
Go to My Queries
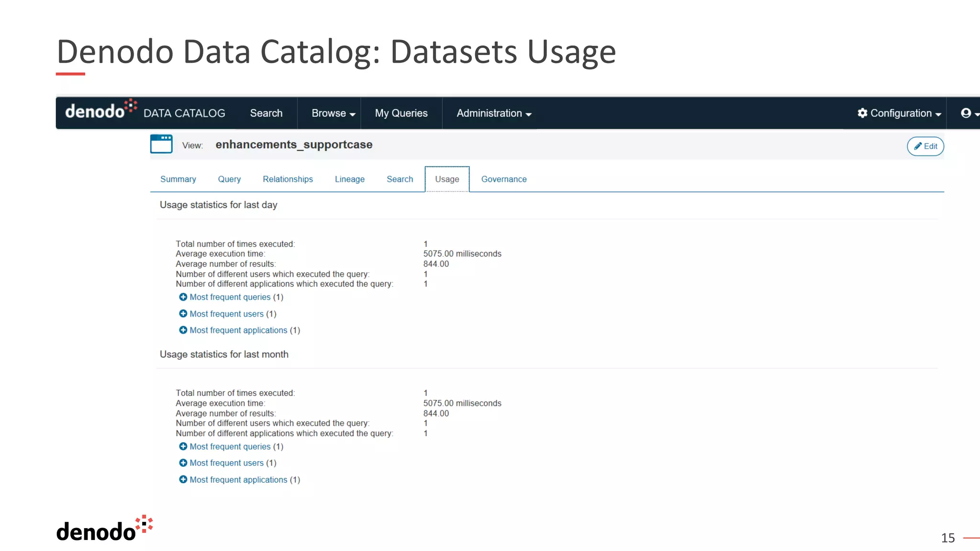[x=401, y=113]
